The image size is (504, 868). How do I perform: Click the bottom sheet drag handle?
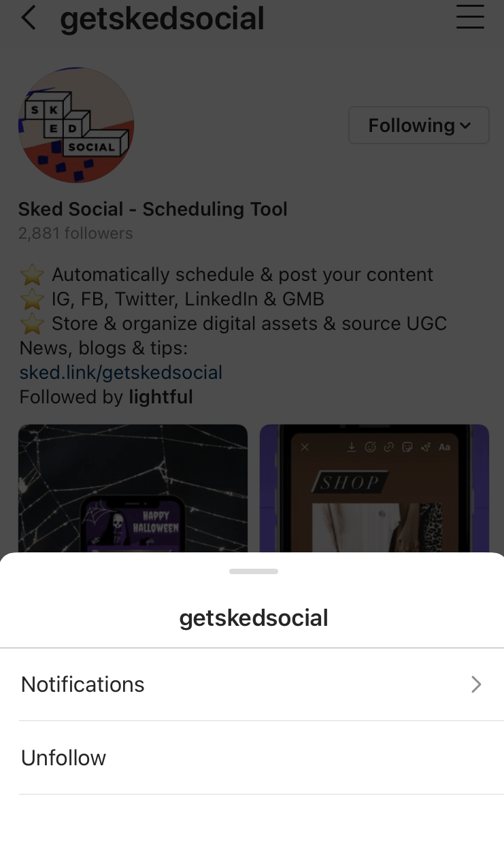click(254, 571)
